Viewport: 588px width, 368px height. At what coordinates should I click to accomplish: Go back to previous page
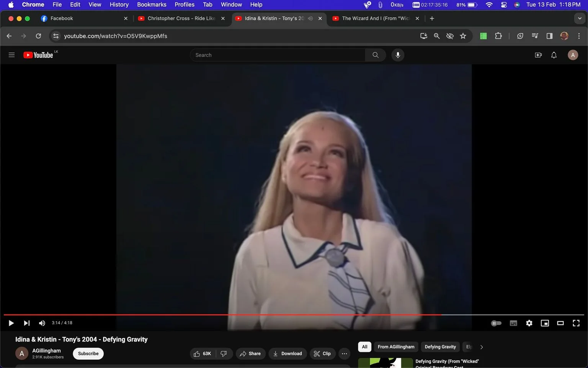tap(9, 36)
